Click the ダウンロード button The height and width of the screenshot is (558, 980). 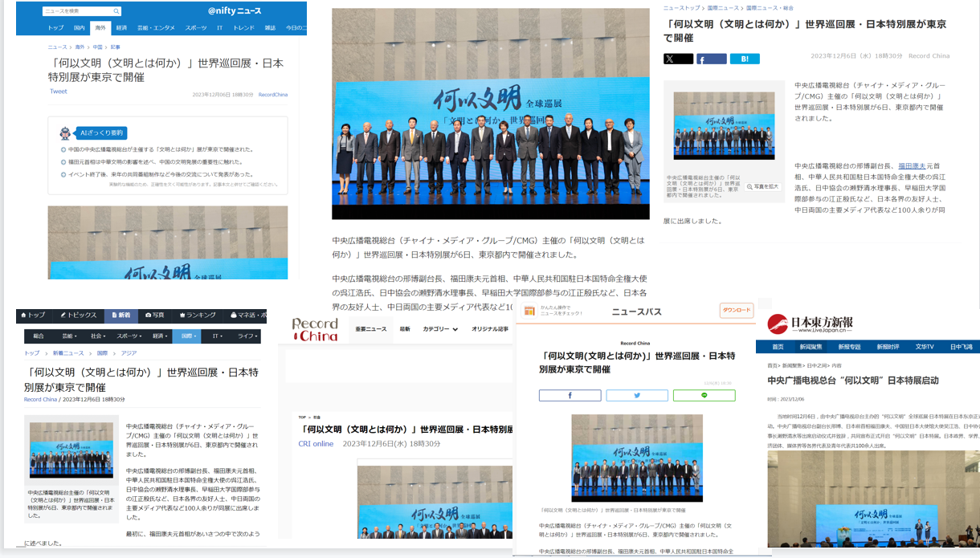click(736, 310)
